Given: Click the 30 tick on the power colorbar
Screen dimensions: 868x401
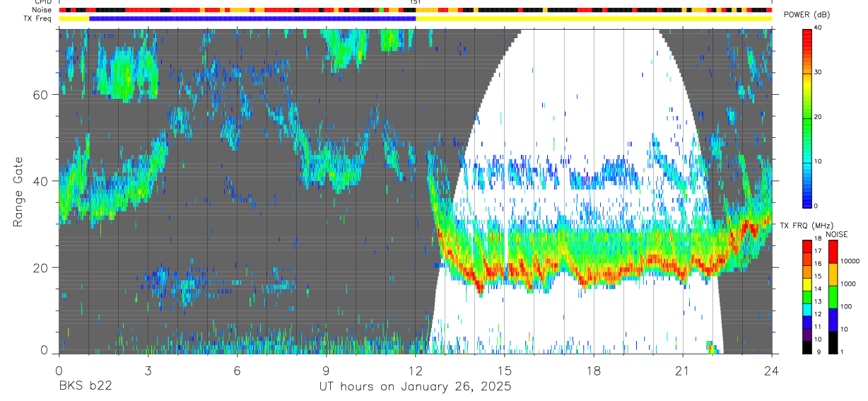Looking at the screenshot, I should point(816,72).
